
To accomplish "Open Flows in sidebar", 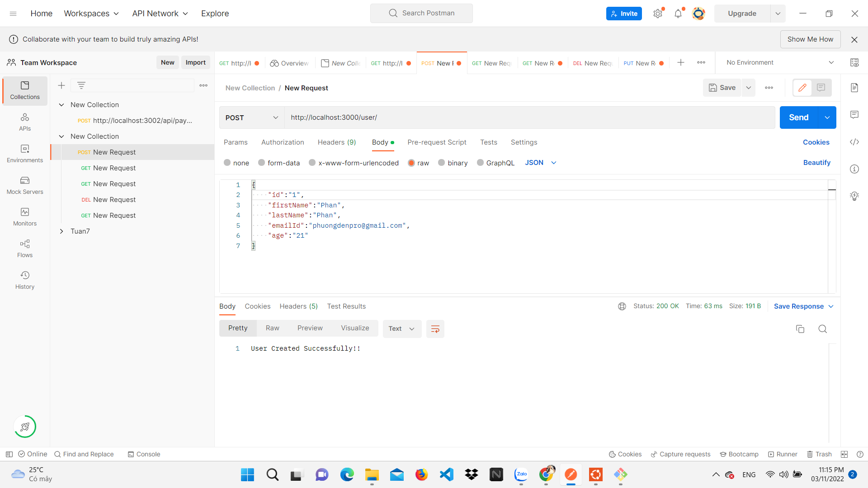I will pyautogui.click(x=25, y=249).
